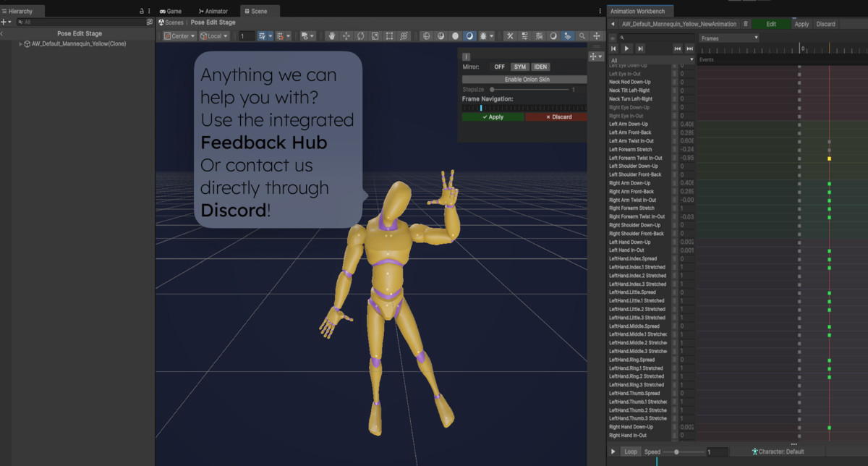Open the Hierarchy plus create dropdown
The image size is (868, 466).
pos(7,22)
